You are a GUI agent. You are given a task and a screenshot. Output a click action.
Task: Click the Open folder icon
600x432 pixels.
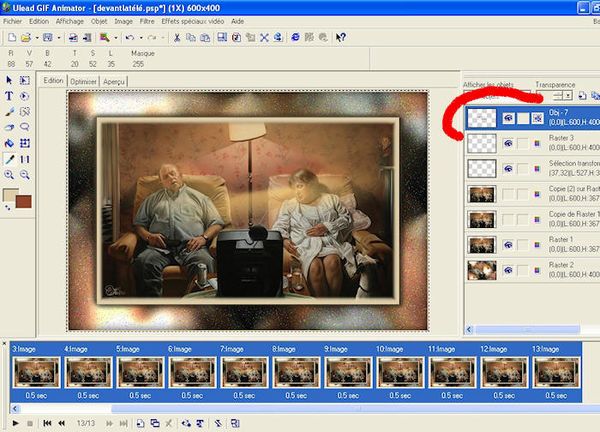coord(26,37)
